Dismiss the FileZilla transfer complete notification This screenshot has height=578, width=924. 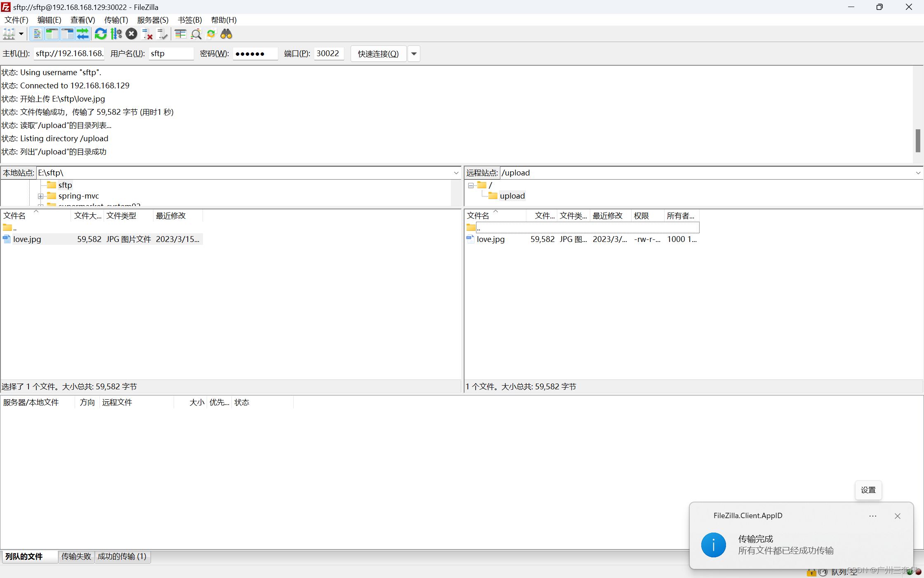click(898, 516)
